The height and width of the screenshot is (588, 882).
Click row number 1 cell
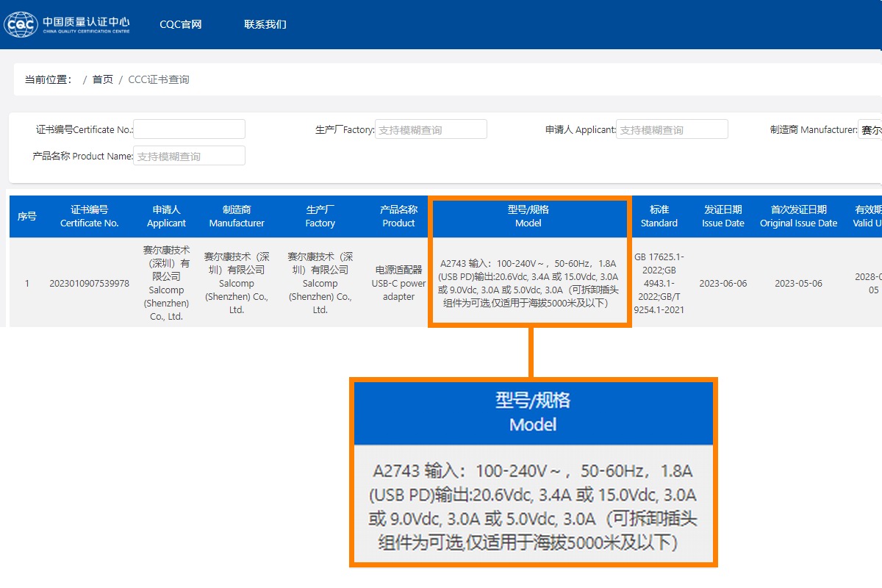[27, 283]
